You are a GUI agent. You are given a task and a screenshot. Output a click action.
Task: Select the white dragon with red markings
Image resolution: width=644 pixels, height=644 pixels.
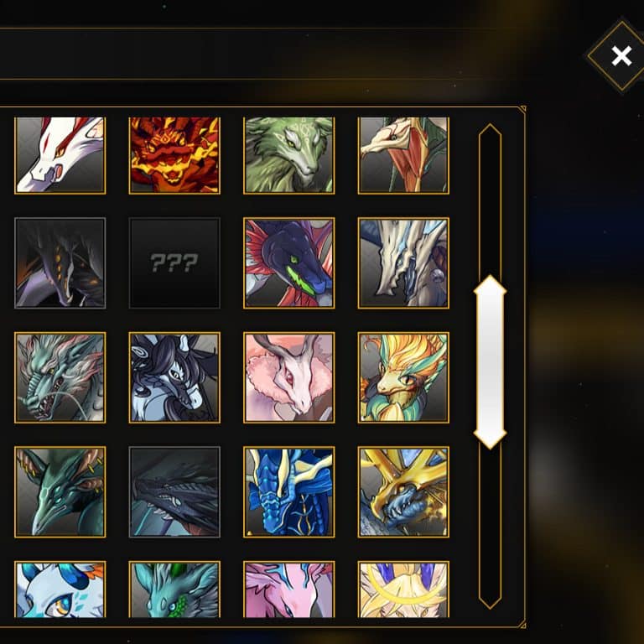click(60, 155)
